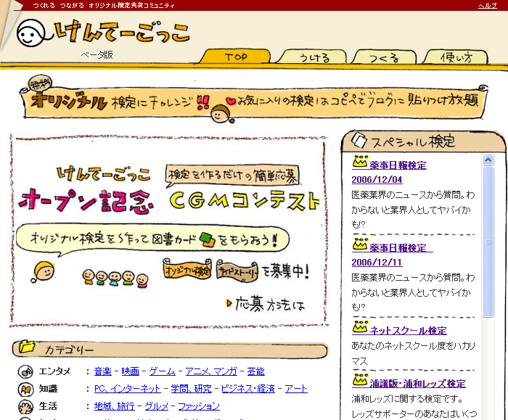The height and width of the screenshot is (420, 508).
Task: Open the 芸能 category link
Action: point(255,371)
